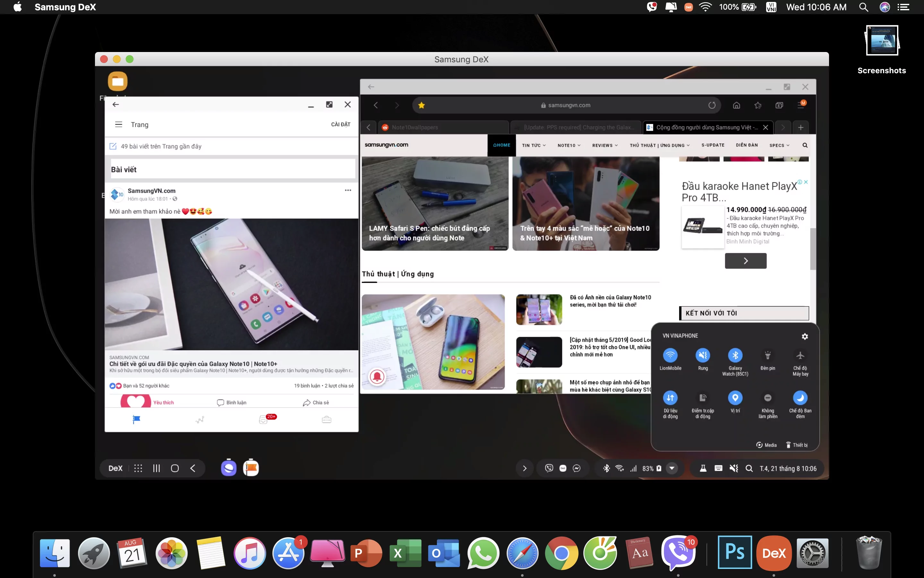Screen dimensions: 924x578
Task: Open the site search magnifier icon
Action: click(x=805, y=145)
